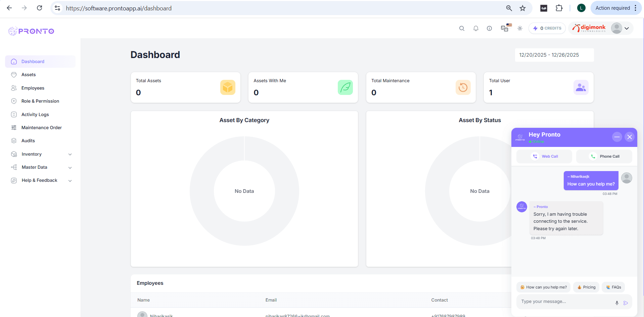
Task: Open the 0 Credits button
Action: pyautogui.click(x=547, y=29)
